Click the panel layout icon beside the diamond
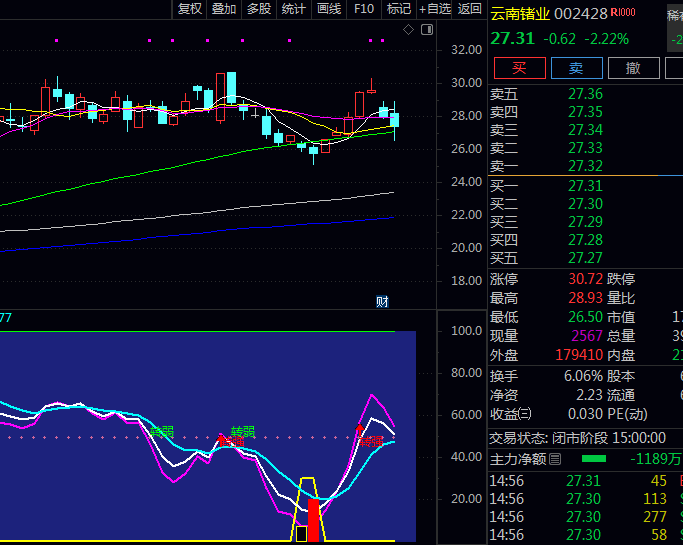This screenshot has height=545, width=683. (426, 30)
